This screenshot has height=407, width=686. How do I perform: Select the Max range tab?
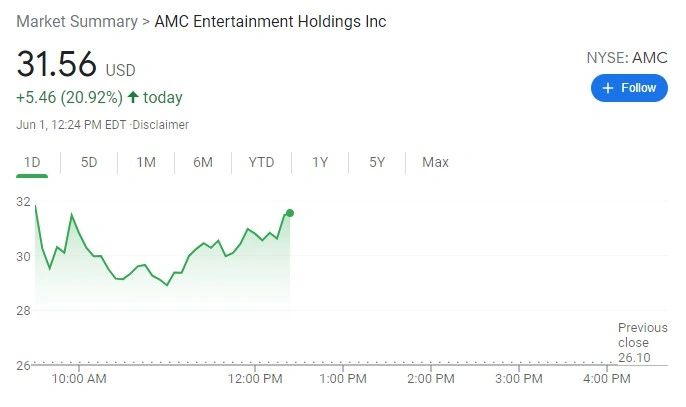click(x=435, y=162)
